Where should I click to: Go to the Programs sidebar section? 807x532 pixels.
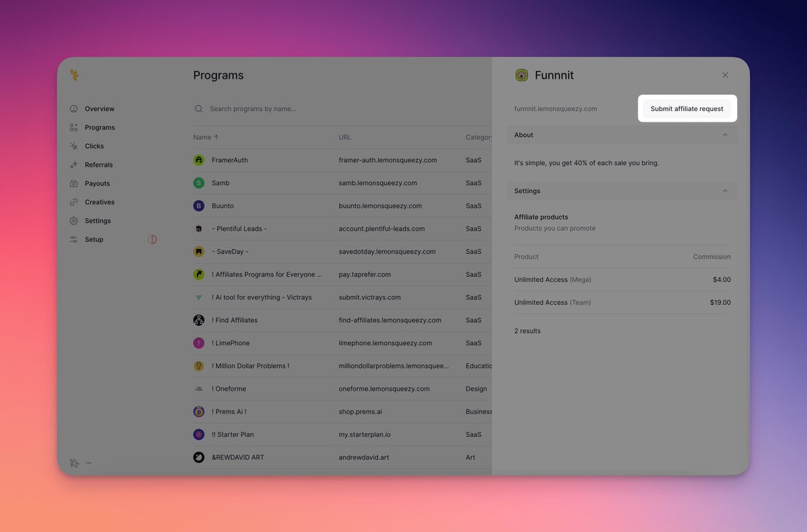point(100,128)
